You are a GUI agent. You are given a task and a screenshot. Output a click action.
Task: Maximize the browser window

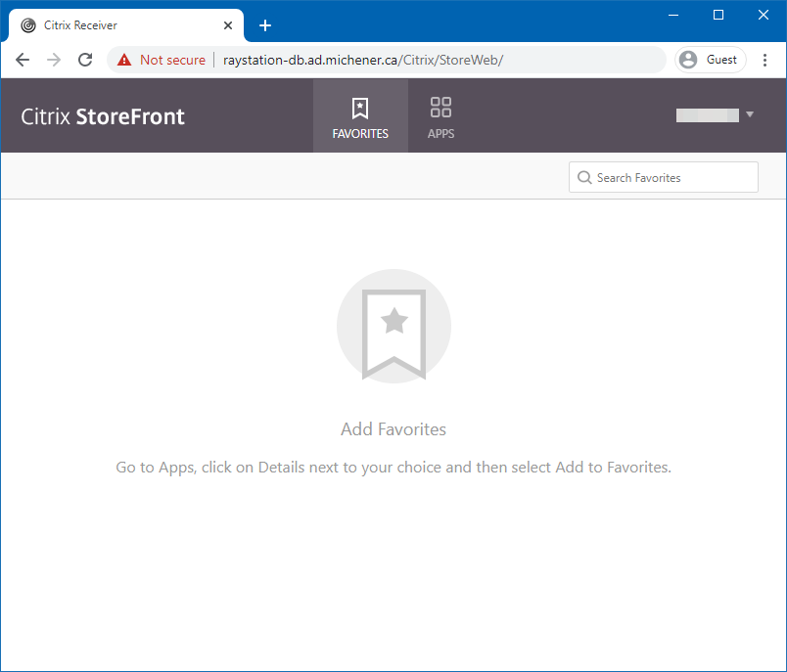coord(718,15)
